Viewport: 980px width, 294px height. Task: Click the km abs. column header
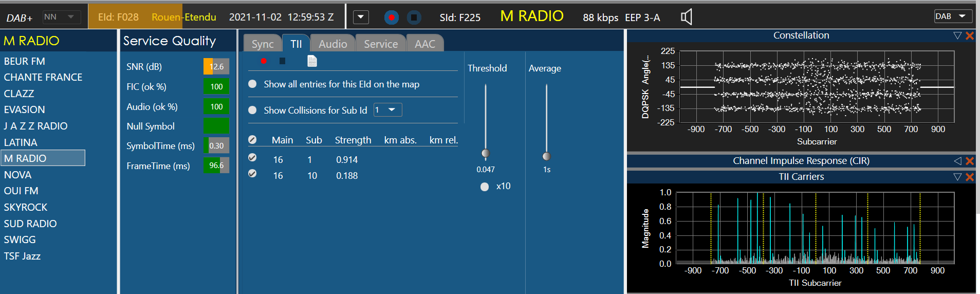[400, 140]
